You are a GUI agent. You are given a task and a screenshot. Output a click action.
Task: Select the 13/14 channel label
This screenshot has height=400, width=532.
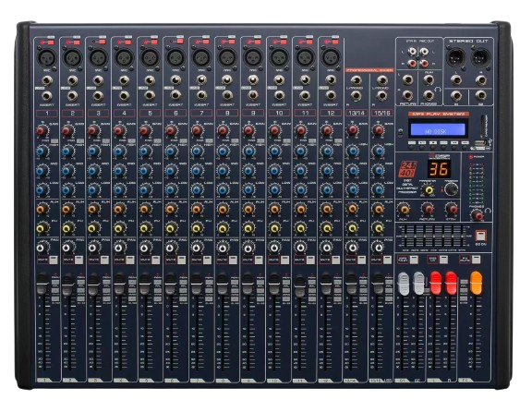[357, 113]
